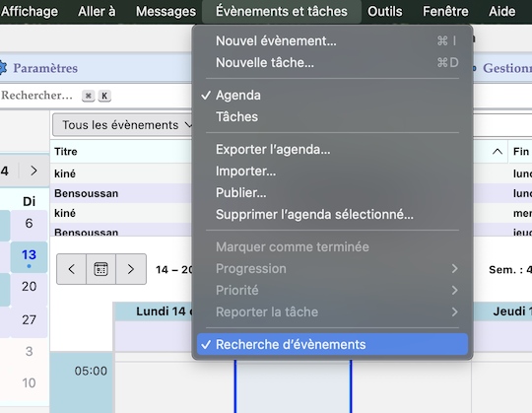Choose Publier… menu entry

click(x=333, y=193)
